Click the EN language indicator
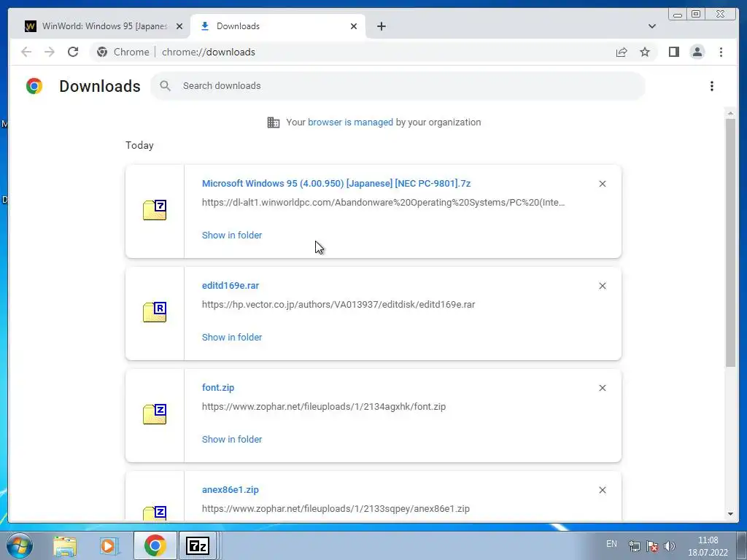This screenshot has height=560, width=747. (612, 544)
